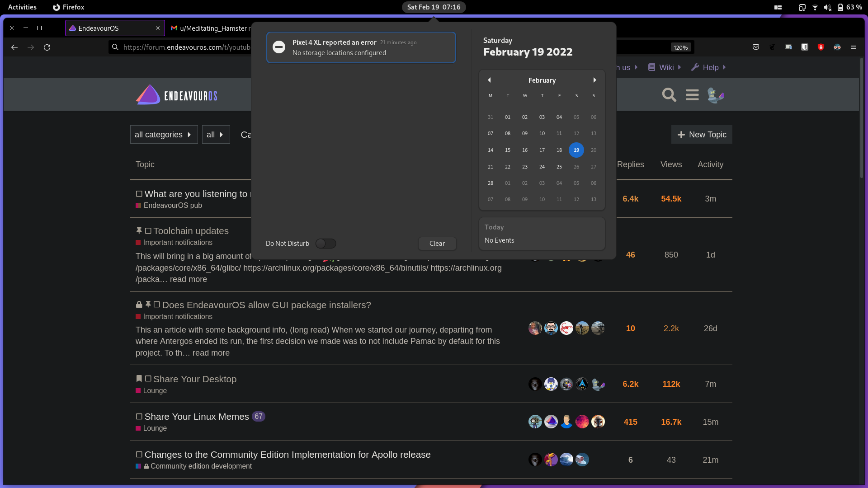
Task: Click the screen sharing extension icon
Action: (x=788, y=47)
